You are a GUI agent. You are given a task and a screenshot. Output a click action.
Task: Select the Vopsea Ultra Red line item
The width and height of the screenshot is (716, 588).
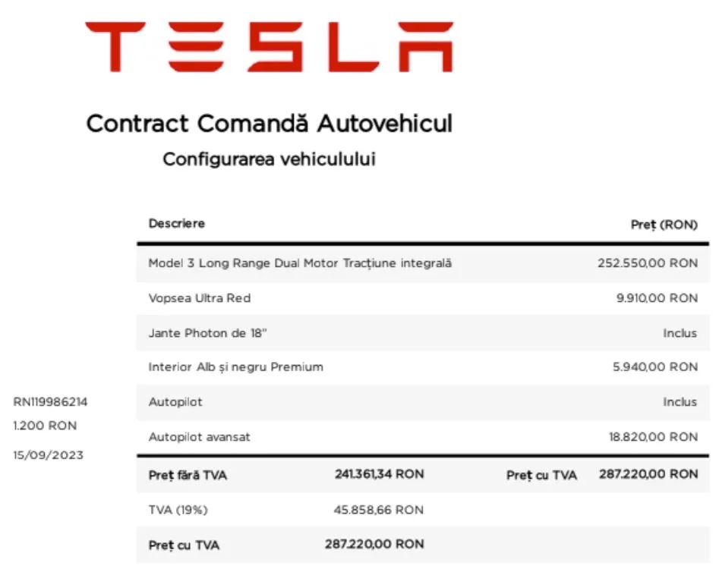(199, 298)
